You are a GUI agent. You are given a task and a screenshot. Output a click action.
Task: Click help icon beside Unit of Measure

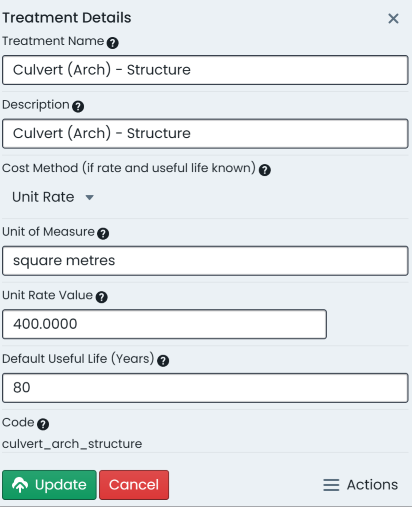tap(103, 234)
